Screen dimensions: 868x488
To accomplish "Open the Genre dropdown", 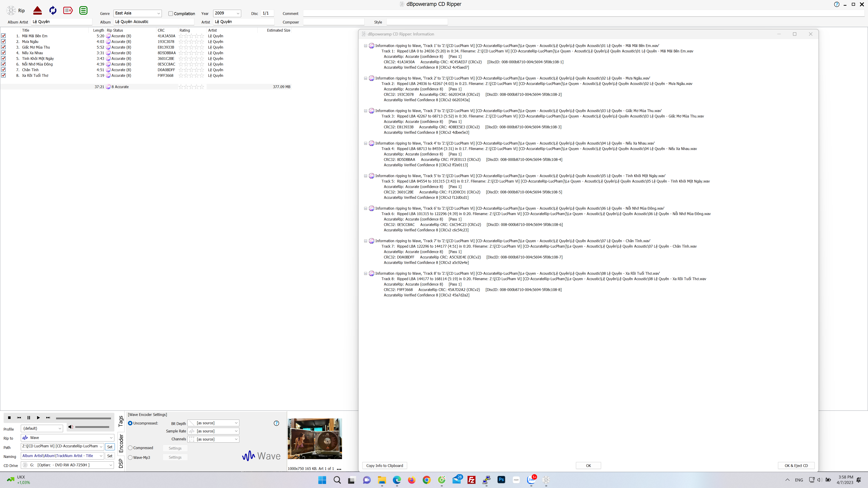I will [158, 14].
